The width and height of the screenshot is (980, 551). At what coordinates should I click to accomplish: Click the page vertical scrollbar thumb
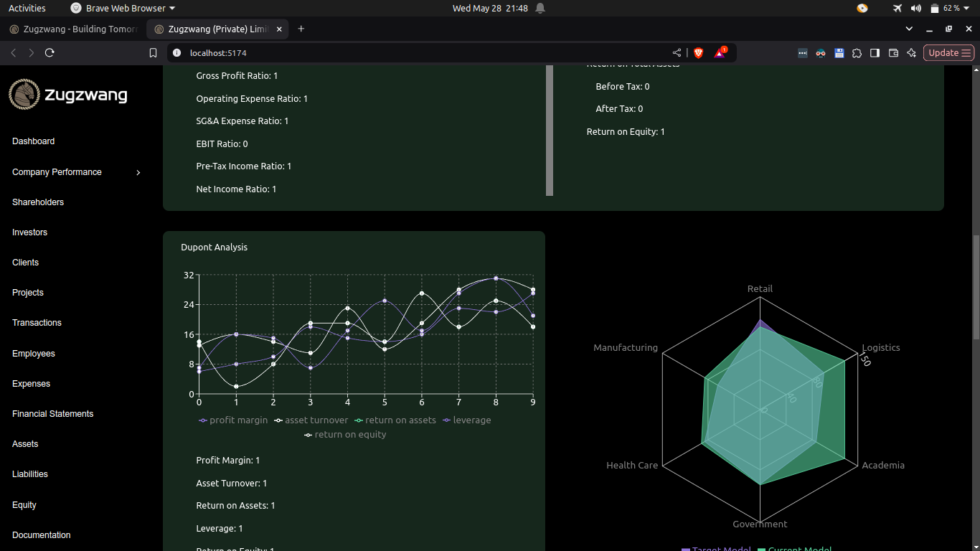(976, 287)
